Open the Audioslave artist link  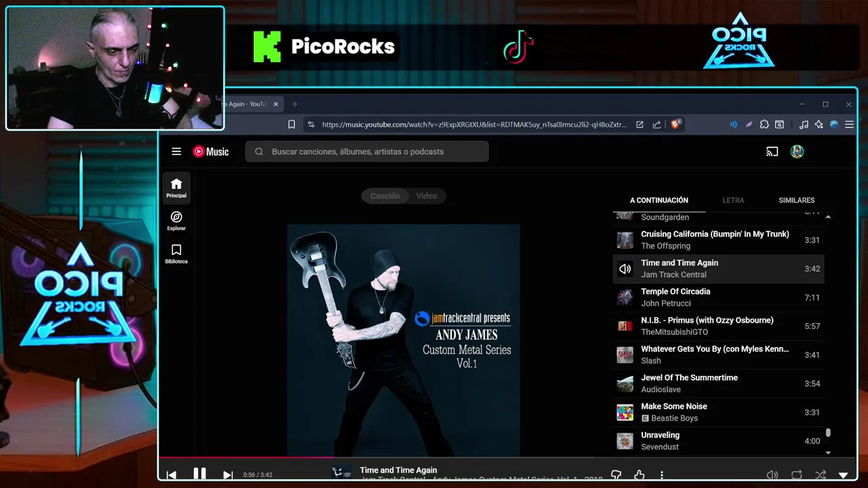pos(661,390)
